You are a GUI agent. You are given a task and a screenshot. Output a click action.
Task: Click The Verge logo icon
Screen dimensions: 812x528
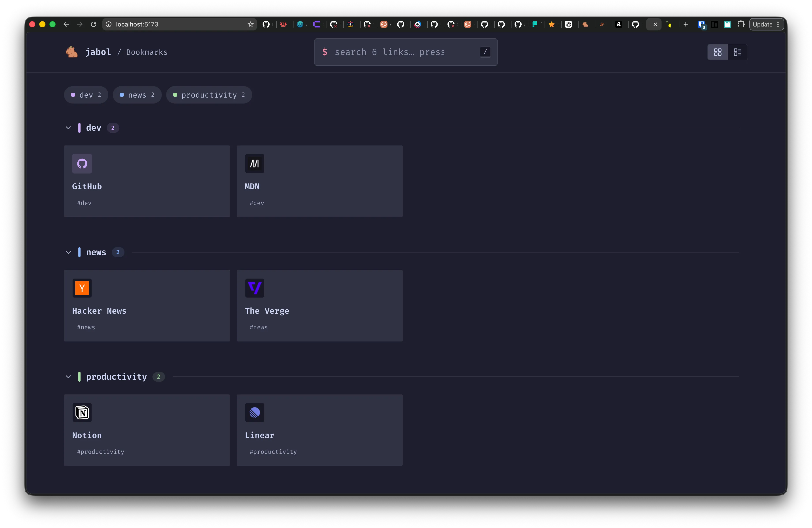[254, 288]
